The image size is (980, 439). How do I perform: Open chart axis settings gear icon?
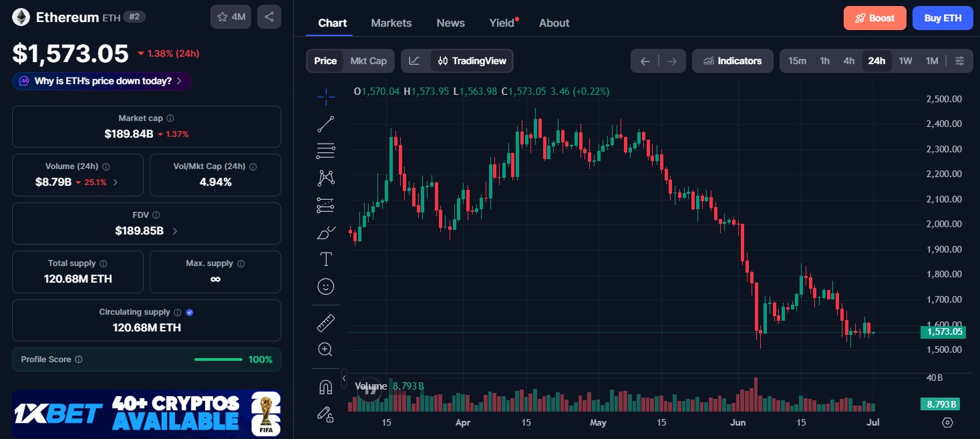(947, 422)
